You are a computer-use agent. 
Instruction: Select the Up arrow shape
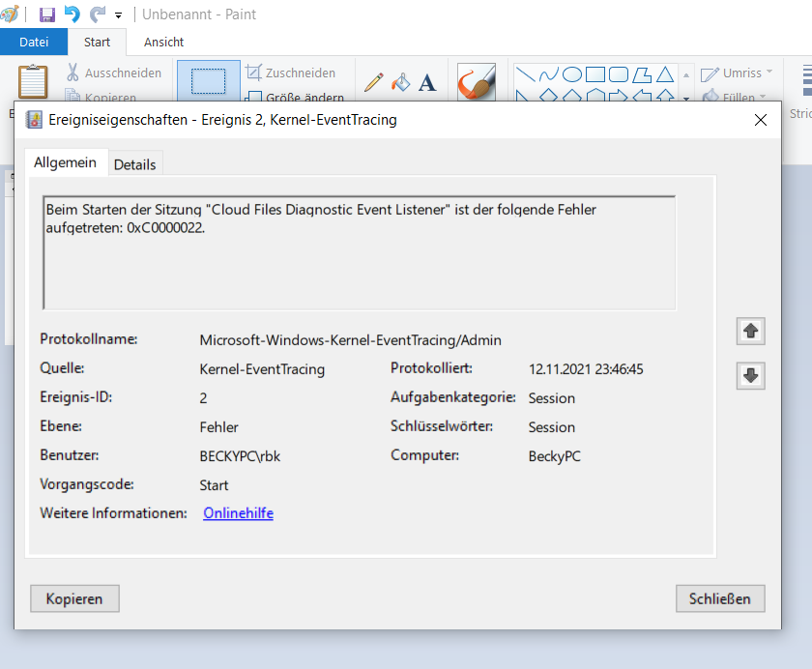click(665, 96)
